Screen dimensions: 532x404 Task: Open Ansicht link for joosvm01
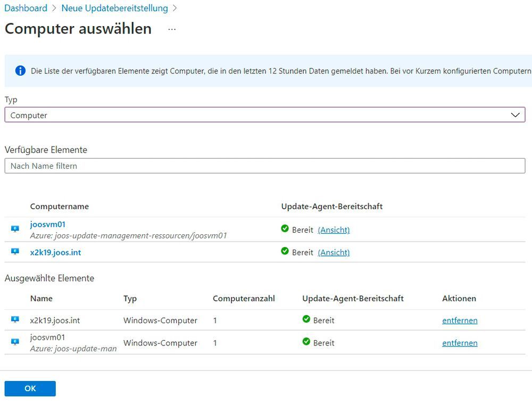pos(334,230)
